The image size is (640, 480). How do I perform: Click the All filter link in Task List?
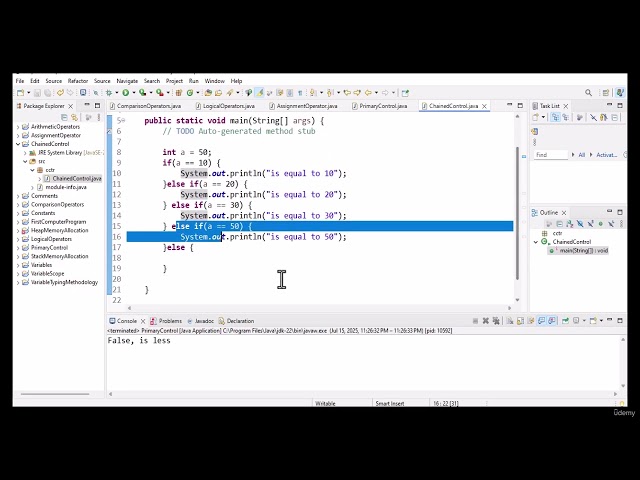point(582,155)
